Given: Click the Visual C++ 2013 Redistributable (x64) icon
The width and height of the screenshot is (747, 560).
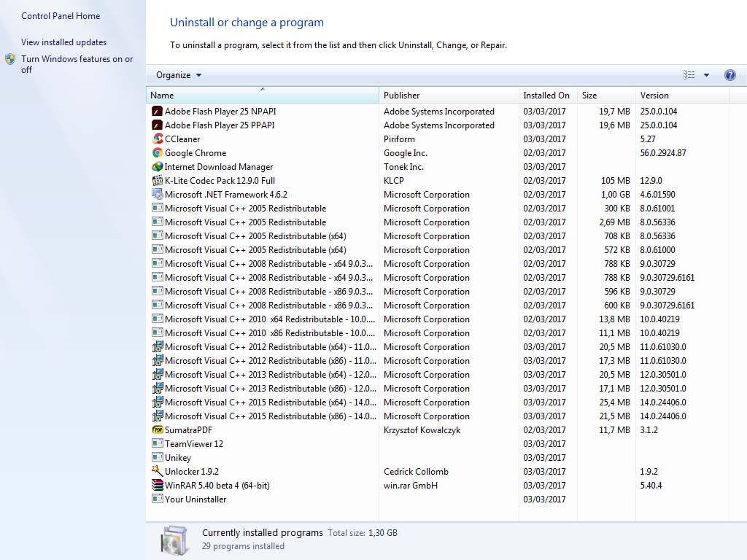Looking at the screenshot, I should coord(158,374).
